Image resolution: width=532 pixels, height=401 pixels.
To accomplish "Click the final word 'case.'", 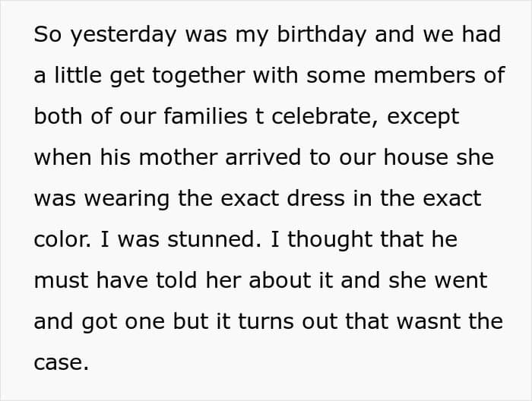I will point(62,363).
